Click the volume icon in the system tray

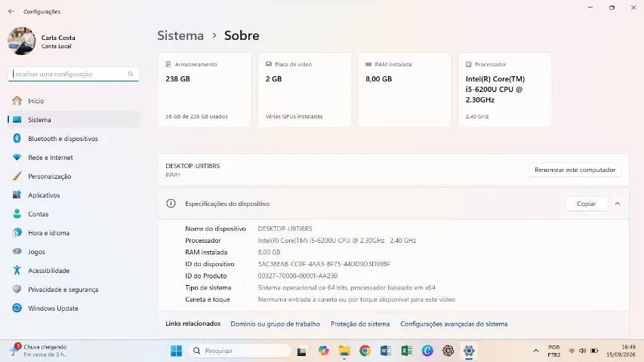tap(582, 351)
